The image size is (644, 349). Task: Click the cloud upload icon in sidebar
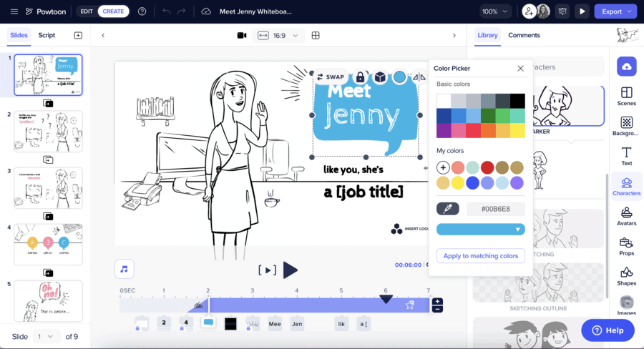pos(626,66)
